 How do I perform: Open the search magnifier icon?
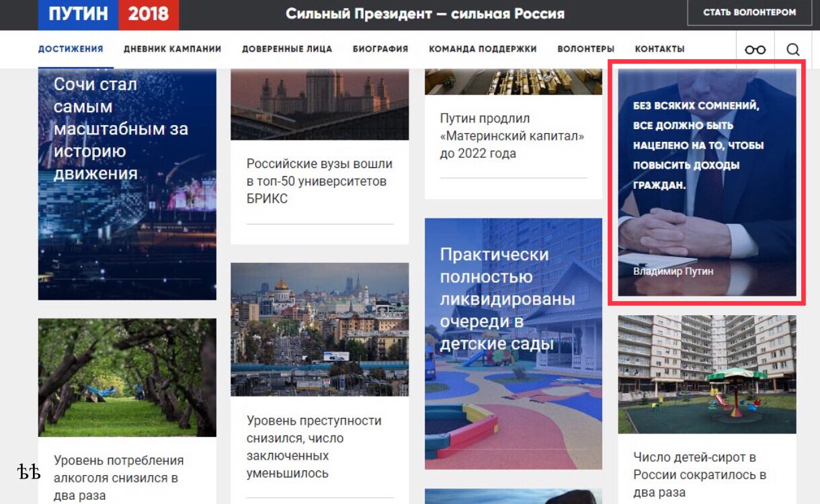(793, 50)
